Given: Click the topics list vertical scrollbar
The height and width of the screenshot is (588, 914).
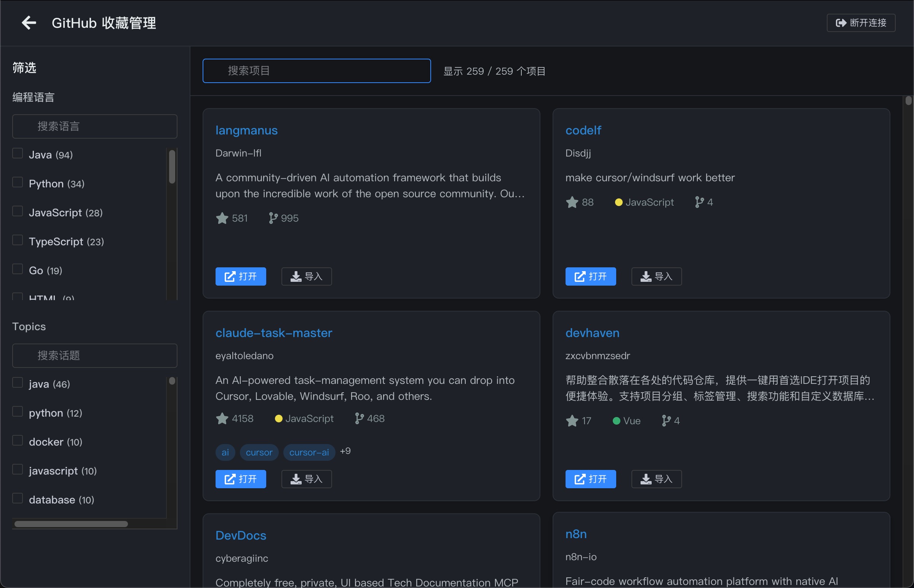Looking at the screenshot, I should click(172, 381).
